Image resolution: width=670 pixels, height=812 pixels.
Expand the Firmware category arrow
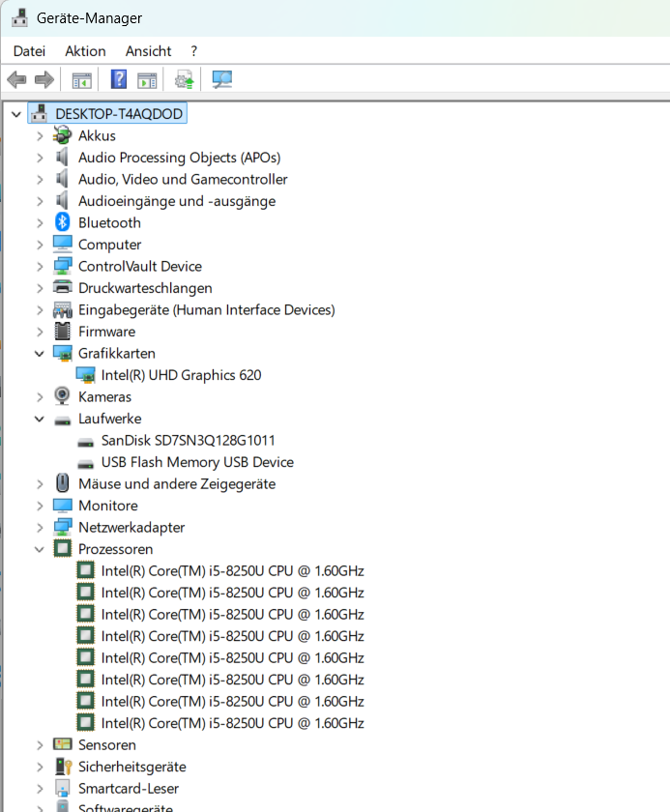(40, 332)
